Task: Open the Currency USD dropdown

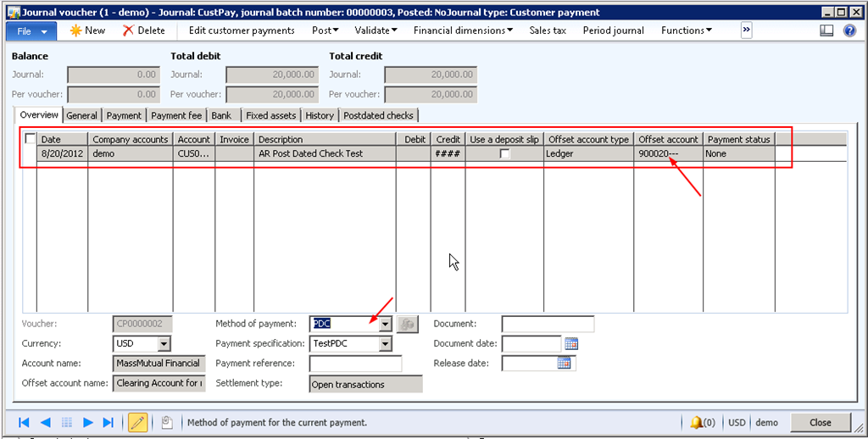Action: (x=164, y=344)
